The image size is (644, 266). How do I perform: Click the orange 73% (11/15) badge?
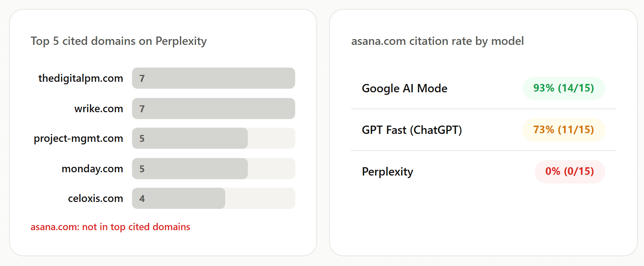564,130
